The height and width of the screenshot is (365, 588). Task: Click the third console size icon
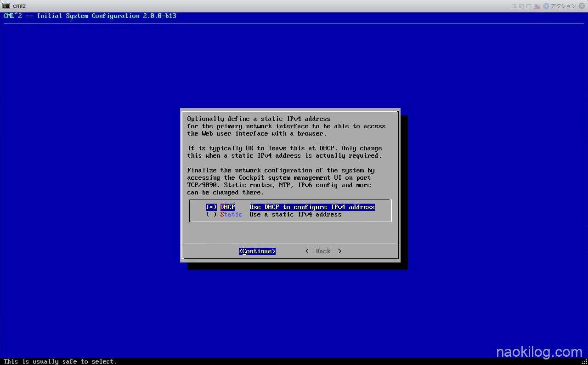pyautogui.click(x=529, y=6)
